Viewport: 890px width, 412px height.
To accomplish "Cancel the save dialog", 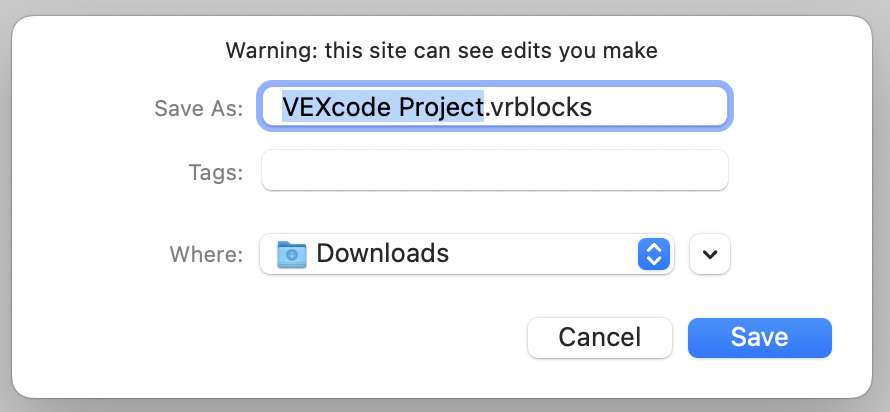I will coord(599,338).
